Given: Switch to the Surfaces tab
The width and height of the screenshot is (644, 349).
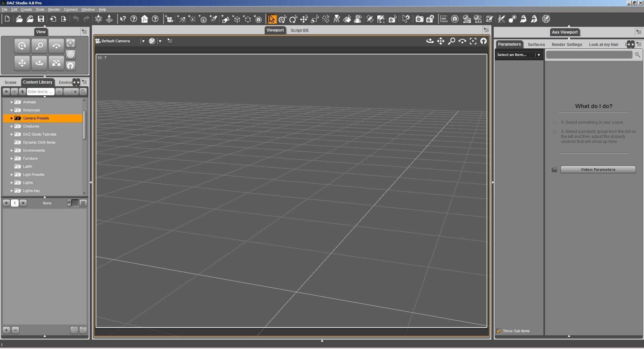Looking at the screenshot, I should [x=536, y=44].
